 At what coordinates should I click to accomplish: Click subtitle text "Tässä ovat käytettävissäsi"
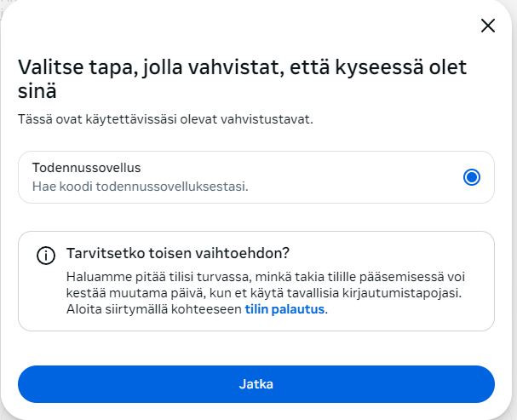(x=101, y=118)
